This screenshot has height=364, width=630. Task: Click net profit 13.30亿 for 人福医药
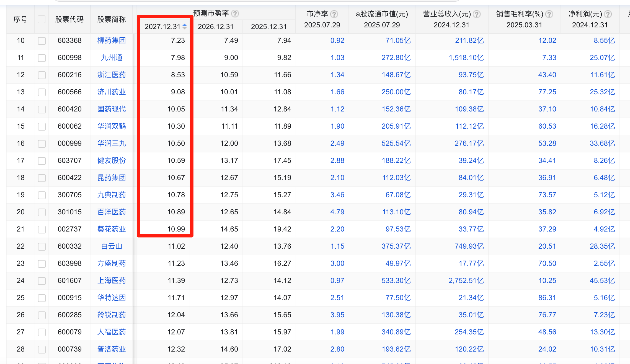point(602,332)
